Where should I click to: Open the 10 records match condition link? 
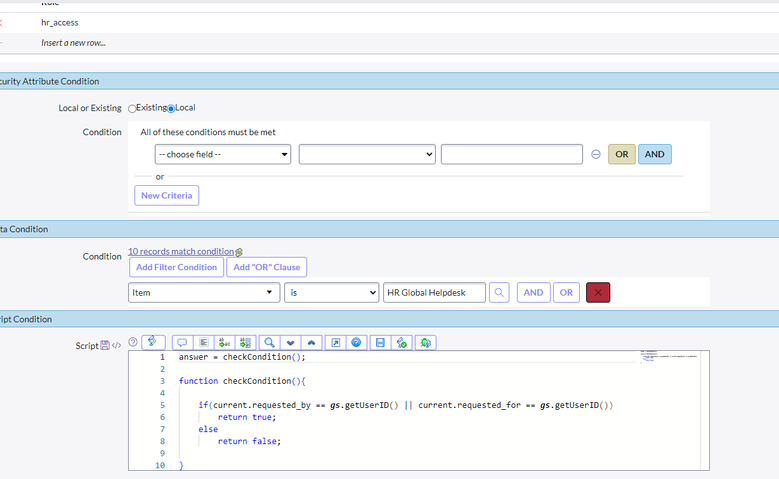(x=181, y=251)
